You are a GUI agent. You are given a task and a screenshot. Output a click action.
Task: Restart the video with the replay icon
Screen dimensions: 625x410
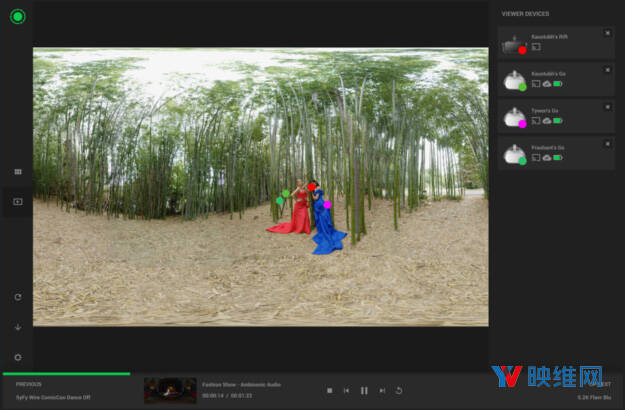pyautogui.click(x=399, y=391)
